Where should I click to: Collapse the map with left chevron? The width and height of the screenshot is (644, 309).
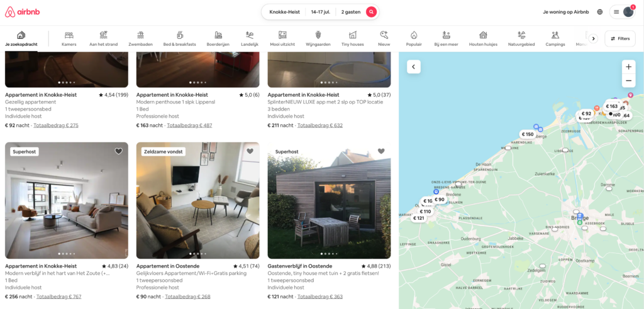pyautogui.click(x=414, y=67)
